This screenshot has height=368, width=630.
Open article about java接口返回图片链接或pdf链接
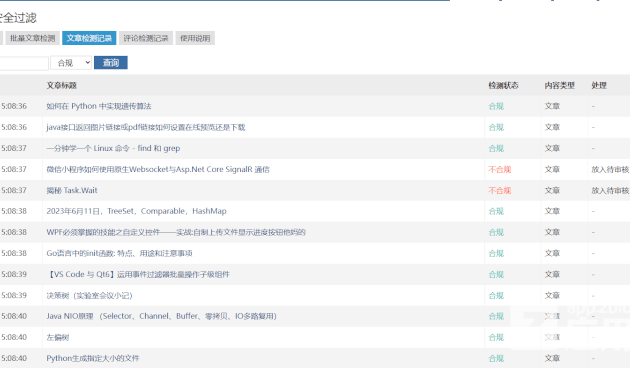pyautogui.click(x=146, y=127)
